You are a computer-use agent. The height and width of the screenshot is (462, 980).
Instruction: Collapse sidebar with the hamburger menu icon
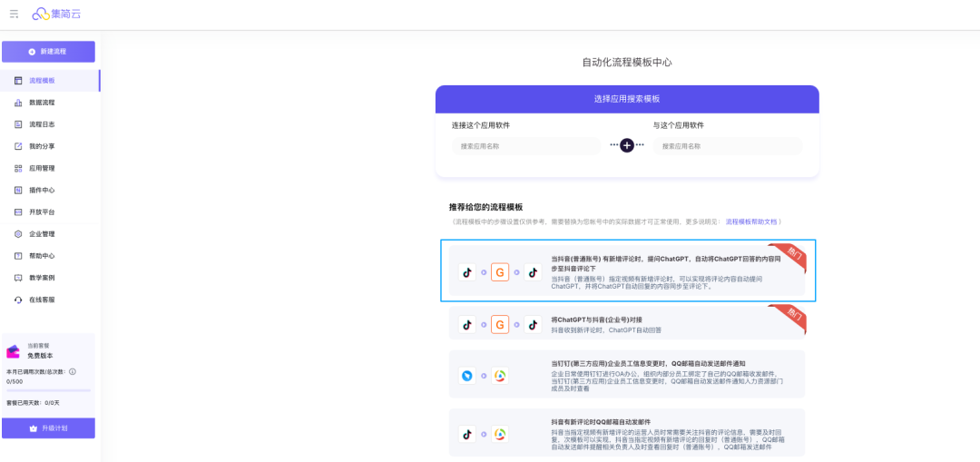coord(14,14)
